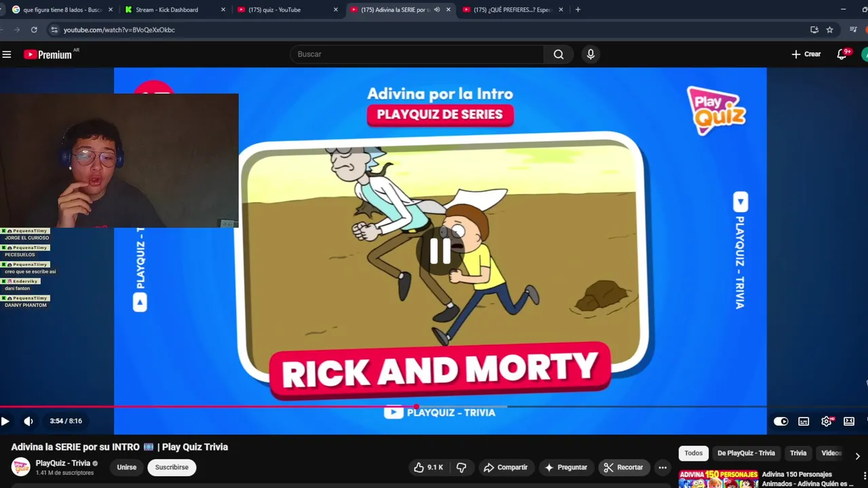The image size is (868, 488).
Task: Bookmark this page with the star
Action: pos(829,30)
